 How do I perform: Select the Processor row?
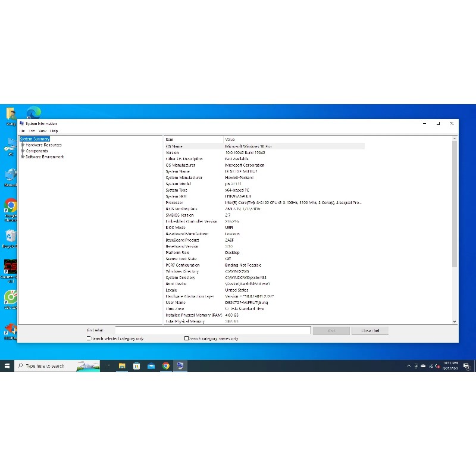click(x=264, y=202)
